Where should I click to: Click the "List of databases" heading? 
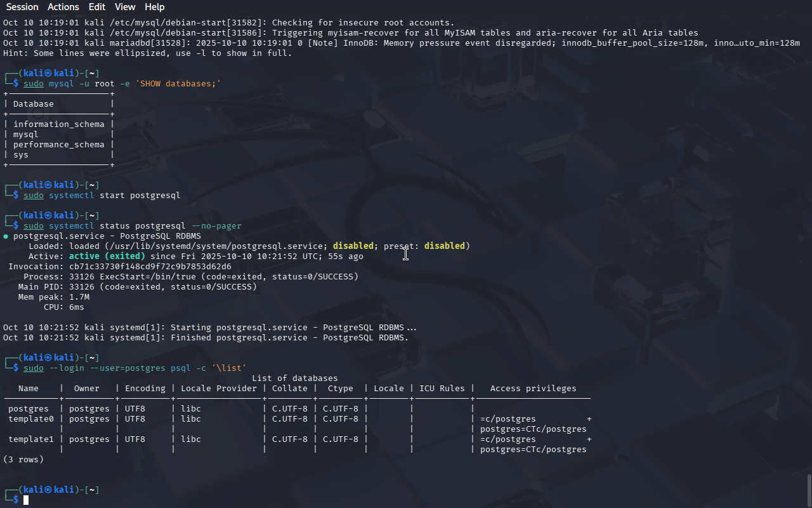tap(295, 378)
